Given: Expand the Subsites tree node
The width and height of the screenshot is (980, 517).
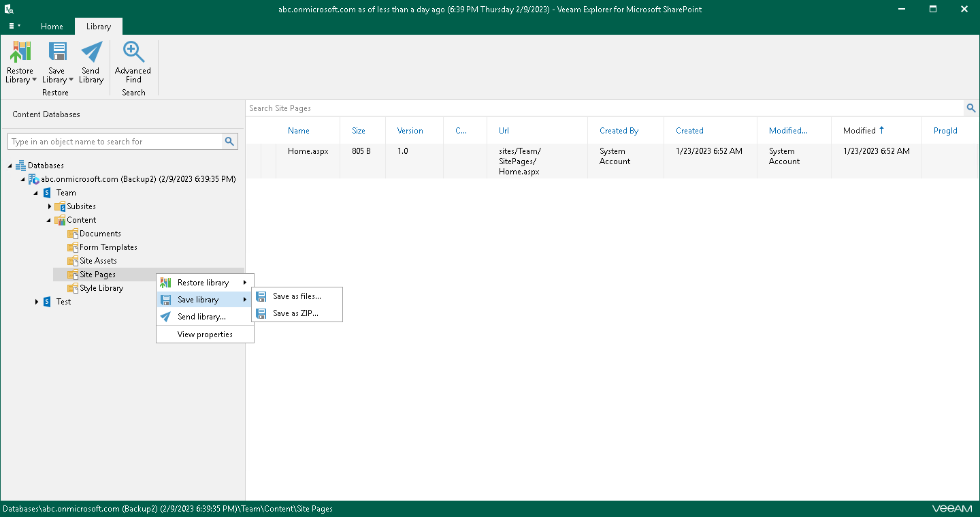Looking at the screenshot, I should tap(48, 206).
